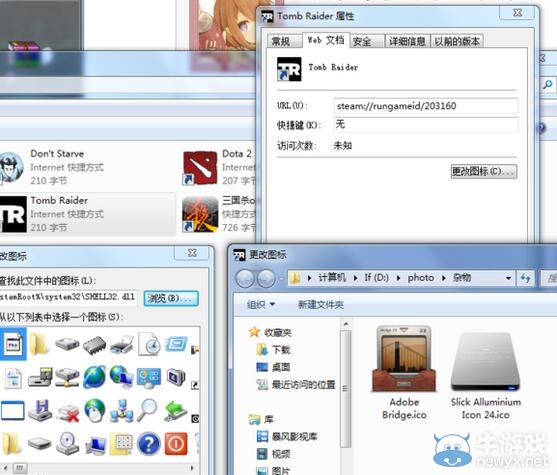Pick the magnifying glass icon in icon list
The image size is (557, 475).
point(147,410)
